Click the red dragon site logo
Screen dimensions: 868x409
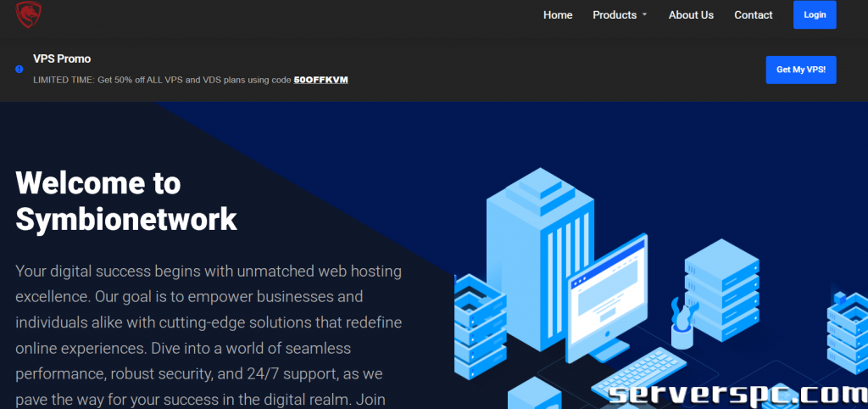pyautogui.click(x=29, y=14)
